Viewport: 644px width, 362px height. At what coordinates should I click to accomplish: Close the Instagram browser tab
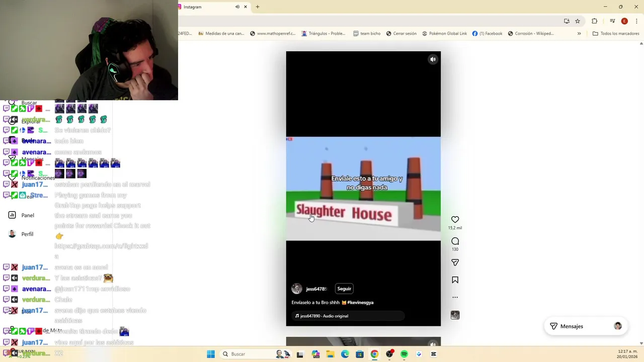click(x=246, y=7)
